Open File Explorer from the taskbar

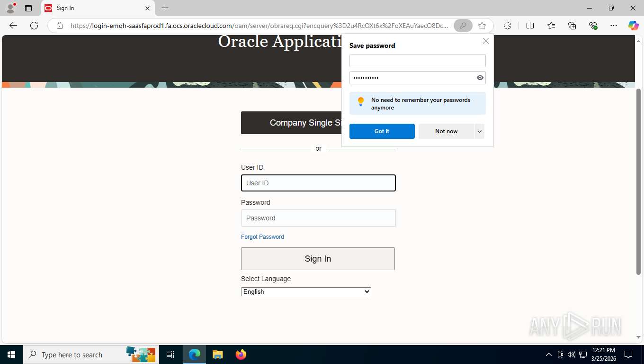tap(217, 355)
